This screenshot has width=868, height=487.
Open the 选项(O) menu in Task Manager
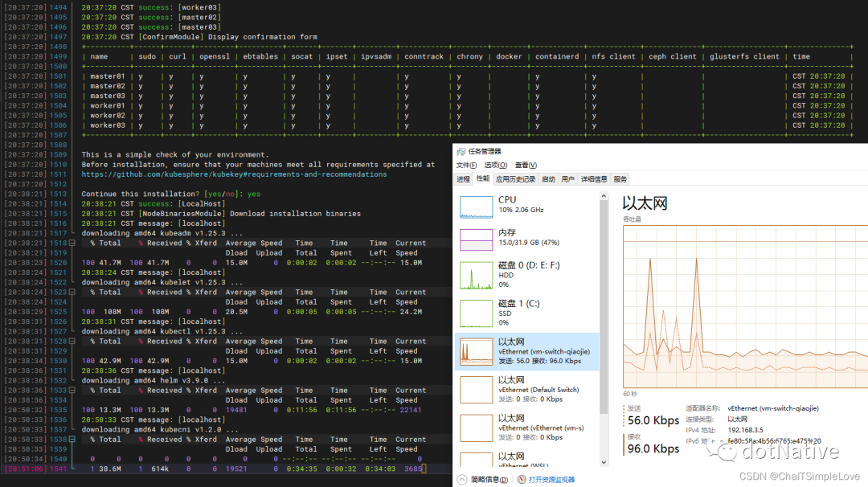[495, 165]
